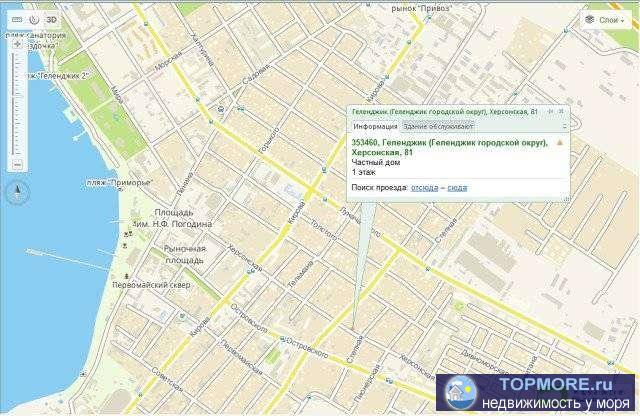Select the пляж "Геленджик 2" label

[56, 76]
